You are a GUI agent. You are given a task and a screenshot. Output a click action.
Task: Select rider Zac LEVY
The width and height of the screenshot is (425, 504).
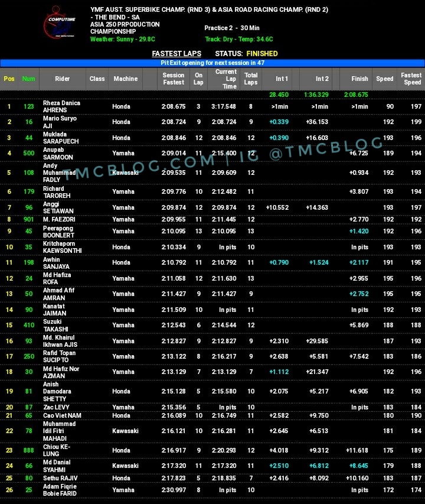point(56,407)
